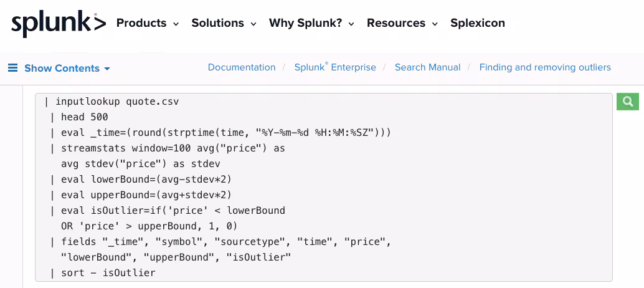Click the Finding and removing outliers breadcrumb
The height and width of the screenshot is (288, 644).
tap(545, 67)
